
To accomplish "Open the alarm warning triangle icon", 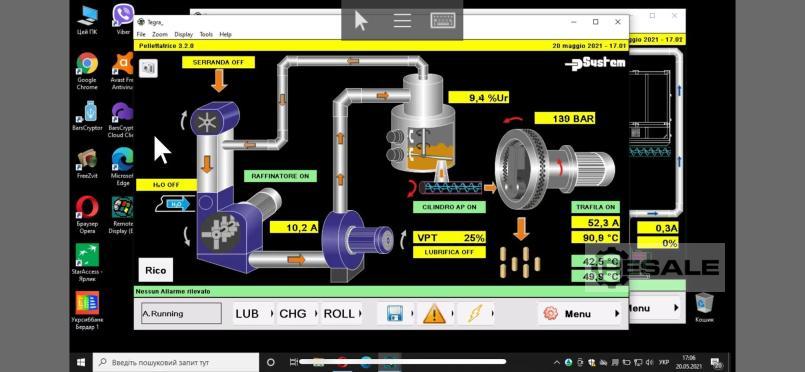I will (x=434, y=314).
